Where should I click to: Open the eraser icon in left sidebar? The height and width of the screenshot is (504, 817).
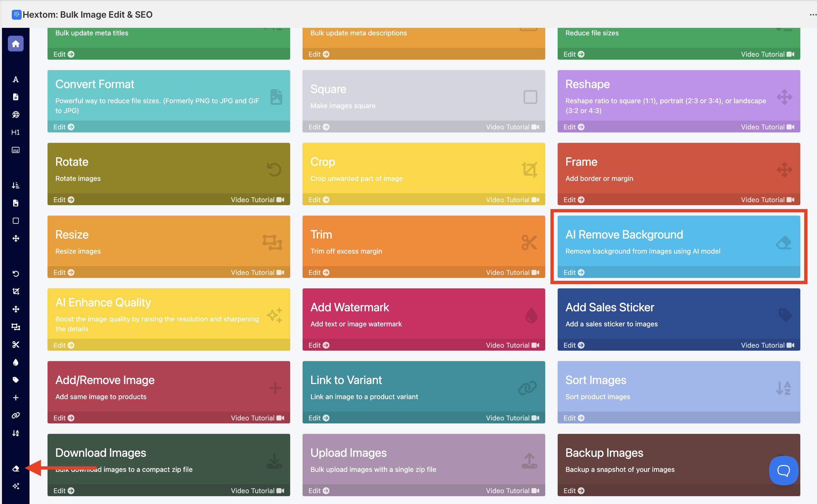(x=16, y=469)
